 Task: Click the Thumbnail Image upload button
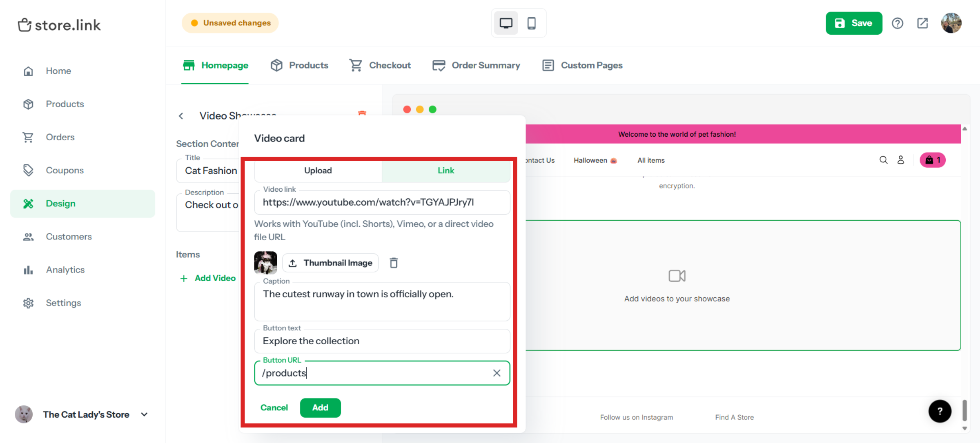point(330,263)
